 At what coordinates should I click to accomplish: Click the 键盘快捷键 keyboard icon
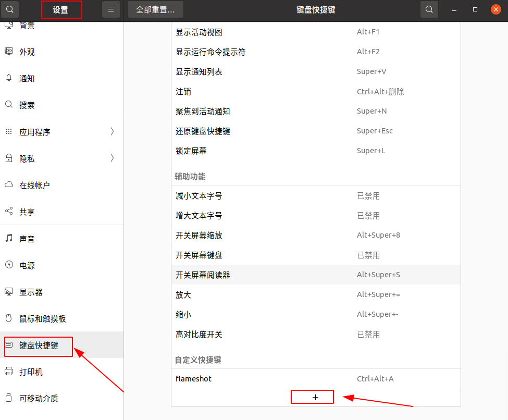[9, 345]
